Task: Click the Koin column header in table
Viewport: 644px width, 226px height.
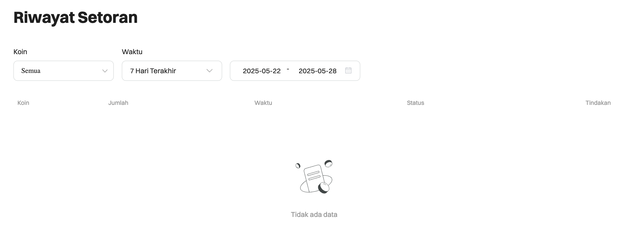Action: pos(23,103)
